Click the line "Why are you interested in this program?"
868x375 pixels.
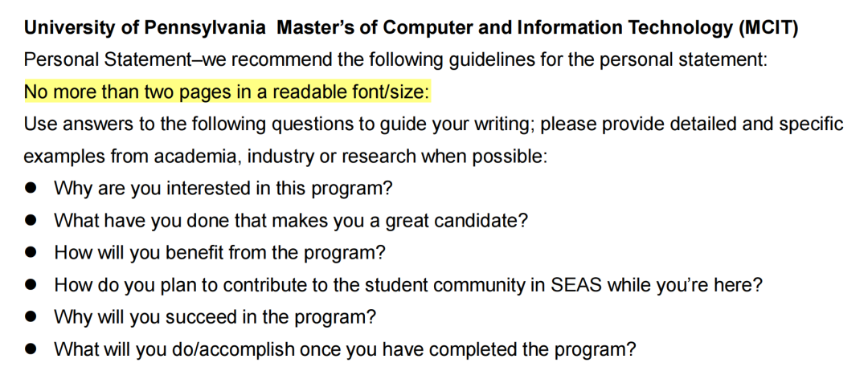[x=223, y=188]
